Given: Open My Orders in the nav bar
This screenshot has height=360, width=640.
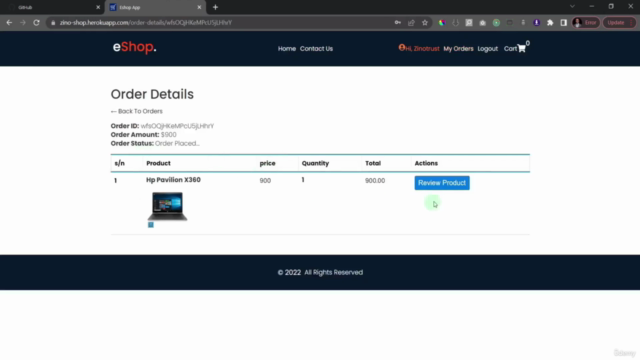Looking at the screenshot, I should pos(458,49).
